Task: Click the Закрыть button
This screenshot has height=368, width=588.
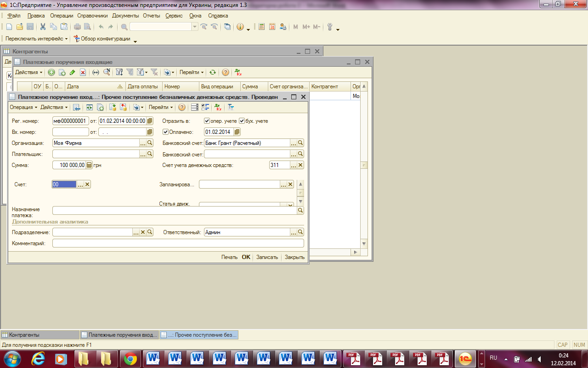Action: [294, 257]
